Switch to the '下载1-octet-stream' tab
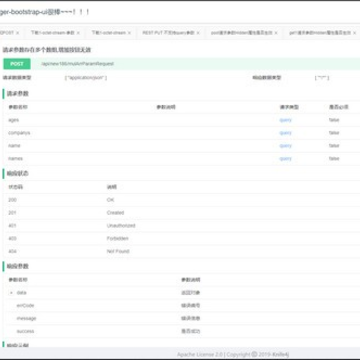The width and height of the screenshot is (360, 360). (109, 33)
